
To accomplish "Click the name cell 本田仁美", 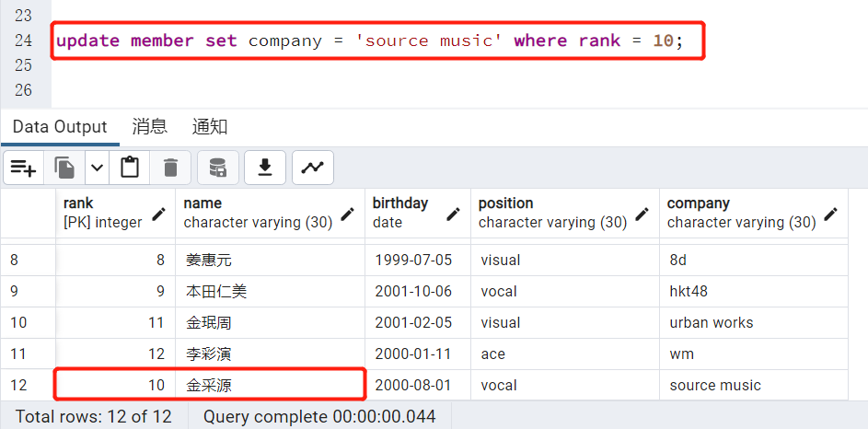I will [x=270, y=291].
